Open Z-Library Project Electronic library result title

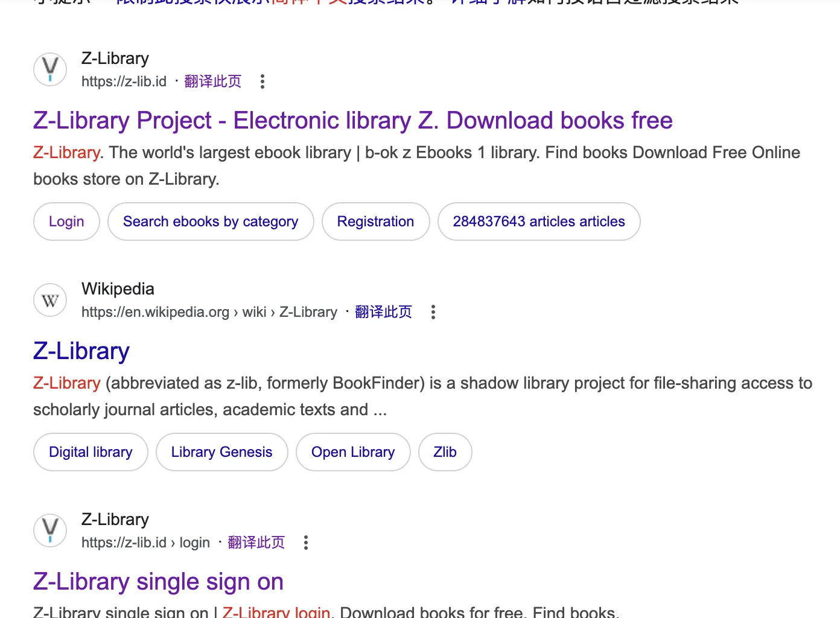point(352,121)
